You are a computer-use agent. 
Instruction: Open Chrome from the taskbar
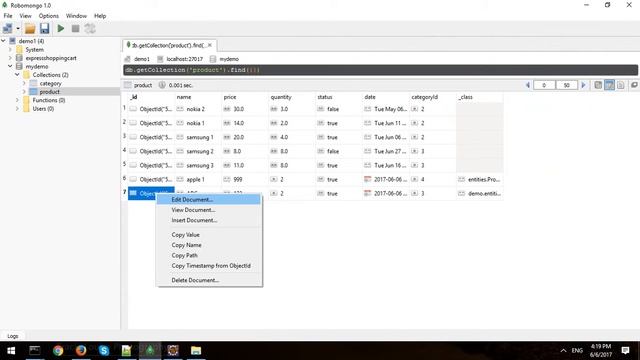click(x=58, y=351)
